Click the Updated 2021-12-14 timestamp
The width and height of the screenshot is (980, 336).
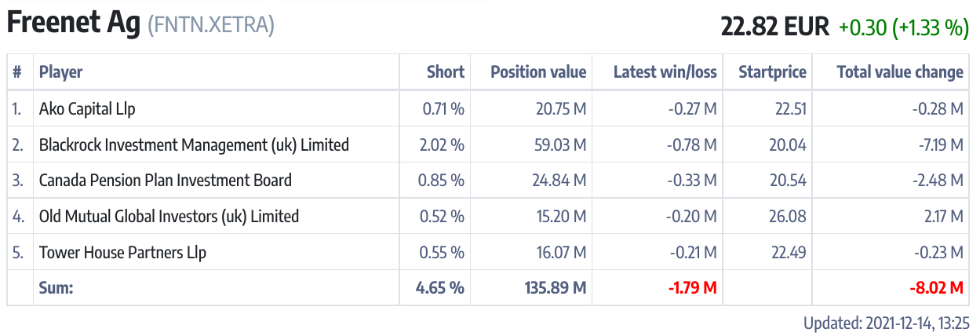pos(886,323)
